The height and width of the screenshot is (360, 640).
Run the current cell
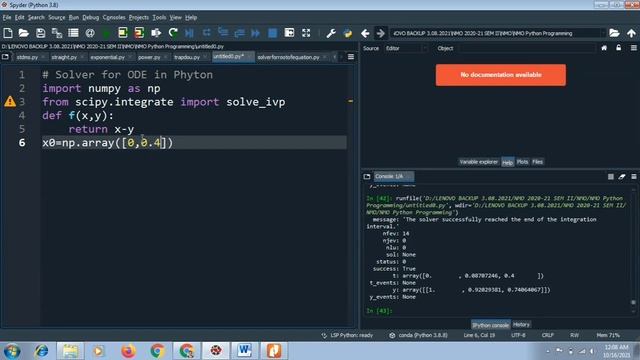tap(123, 33)
